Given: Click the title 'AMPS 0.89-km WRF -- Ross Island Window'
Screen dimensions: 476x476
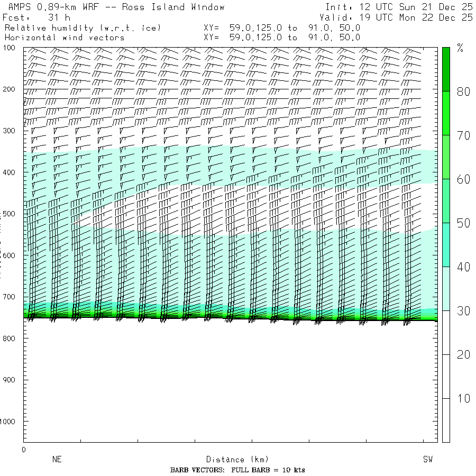Looking at the screenshot, I should (116, 7).
